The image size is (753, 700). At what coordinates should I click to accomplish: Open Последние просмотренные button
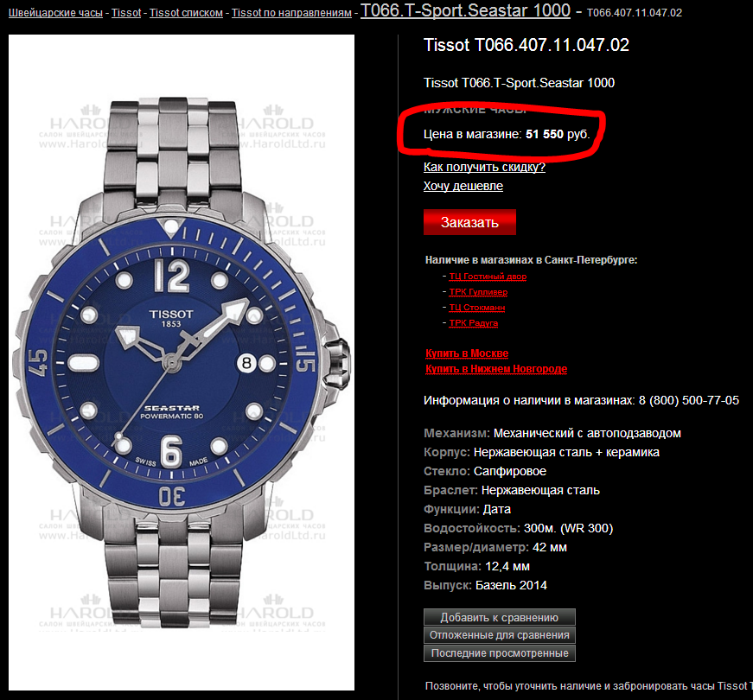[500, 653]
